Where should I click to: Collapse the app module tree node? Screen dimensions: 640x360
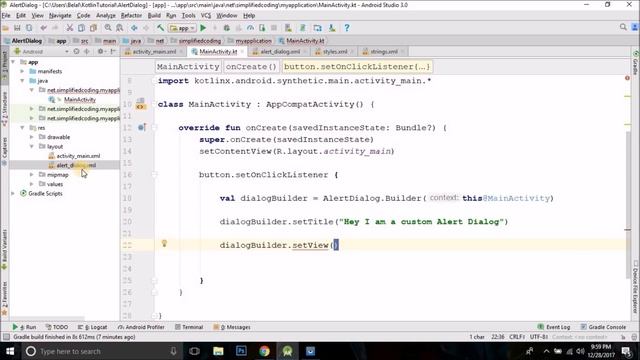coord(13,62)
